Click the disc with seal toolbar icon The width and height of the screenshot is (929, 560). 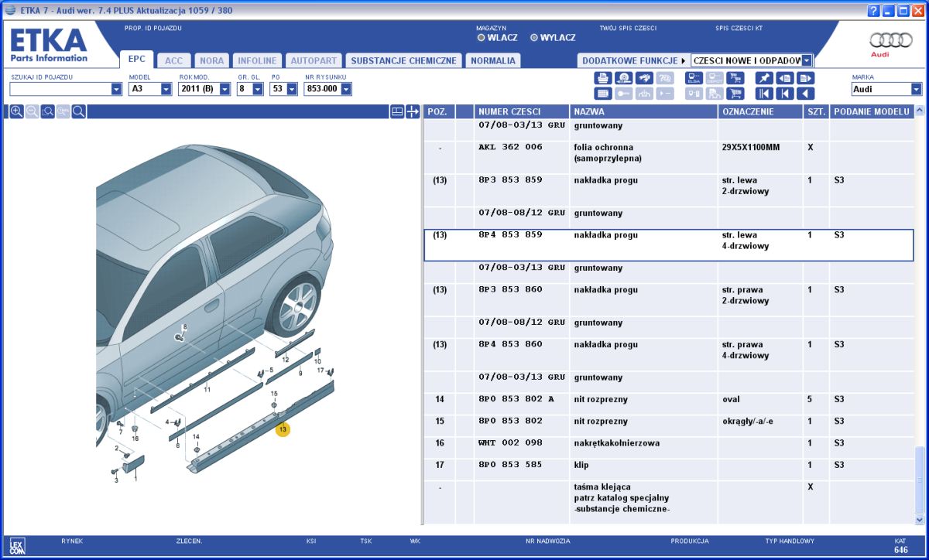click(x=623, y=78)
